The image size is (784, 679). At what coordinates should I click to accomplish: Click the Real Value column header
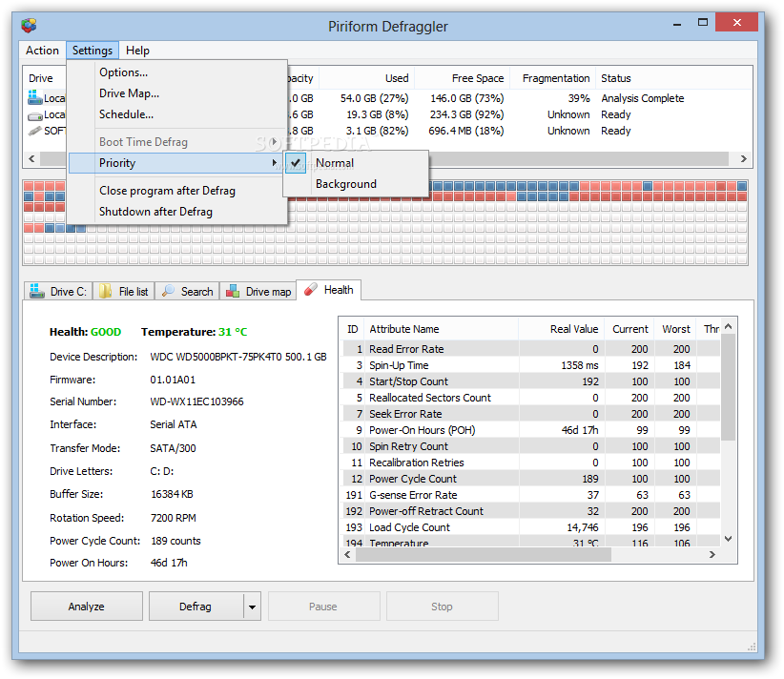pos(561,329)
